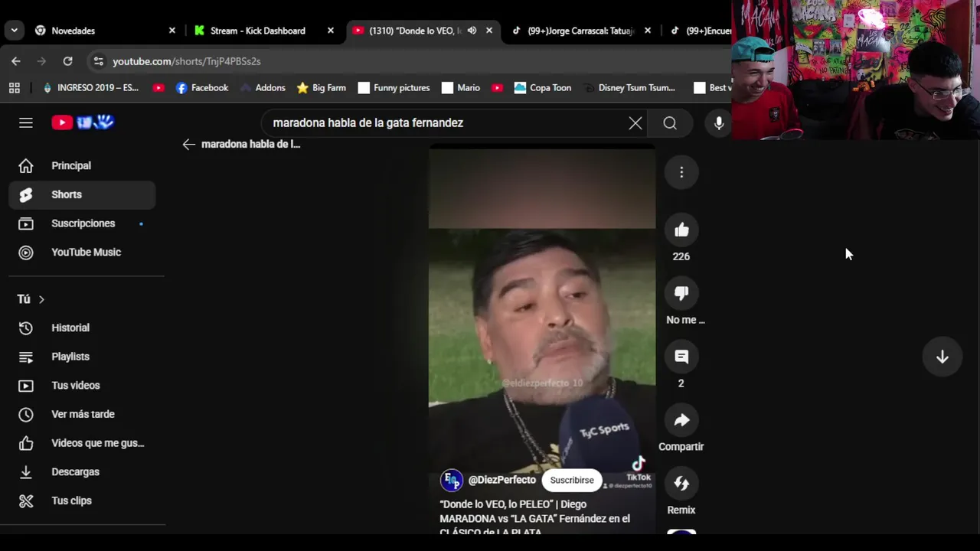Open Ver más tarde list
This screenshot has height=551, width=980.
pos(83,414)
